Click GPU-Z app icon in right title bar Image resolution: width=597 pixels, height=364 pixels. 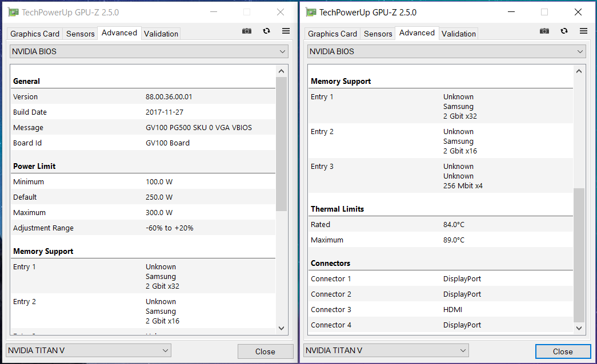pos(311,12)
